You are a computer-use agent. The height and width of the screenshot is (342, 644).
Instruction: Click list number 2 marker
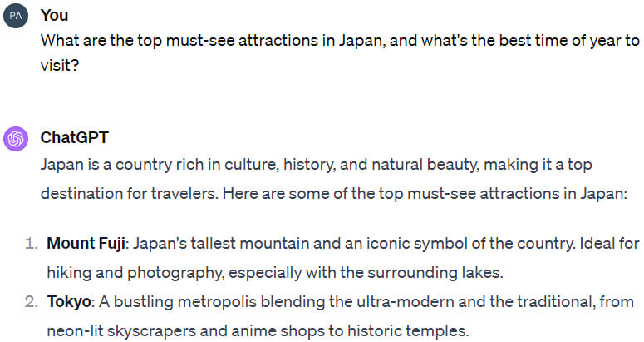(32, 302)
